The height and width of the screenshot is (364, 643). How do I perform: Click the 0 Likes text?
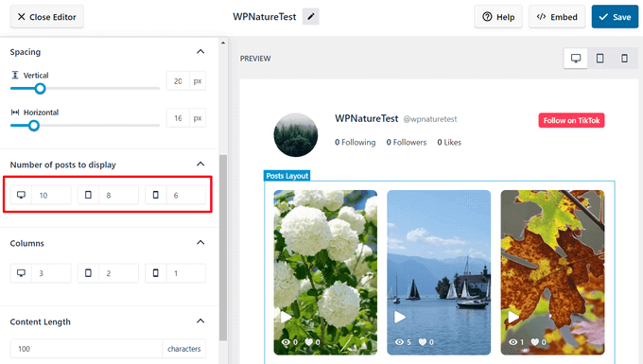pyautogui.click(x=449, y=142)
